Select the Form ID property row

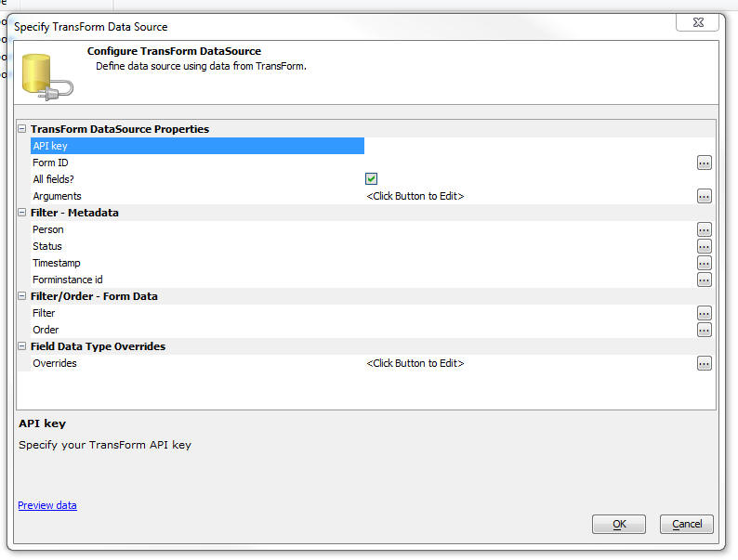pos(197,163)
